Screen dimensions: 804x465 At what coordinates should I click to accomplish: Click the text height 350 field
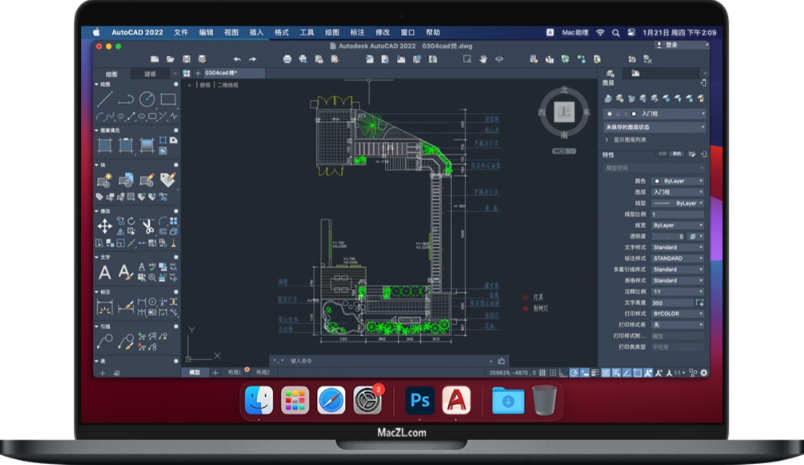pos(672,302)
